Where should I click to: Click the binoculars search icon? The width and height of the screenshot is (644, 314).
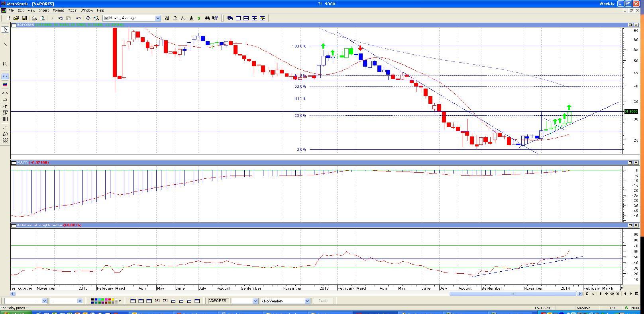coord(207,18)
